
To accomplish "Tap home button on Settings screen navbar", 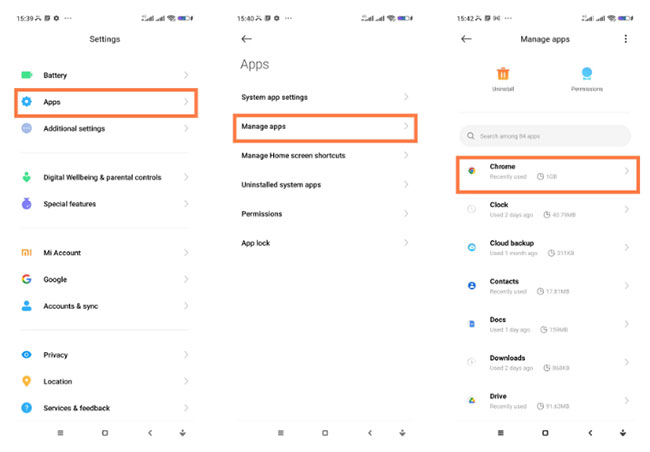I will (105, 433).
